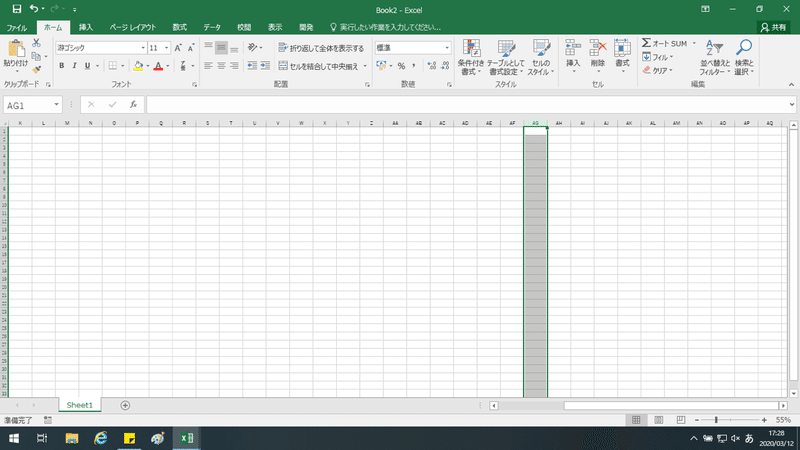Click the Delete cells (削除) icon

point(597,48)
